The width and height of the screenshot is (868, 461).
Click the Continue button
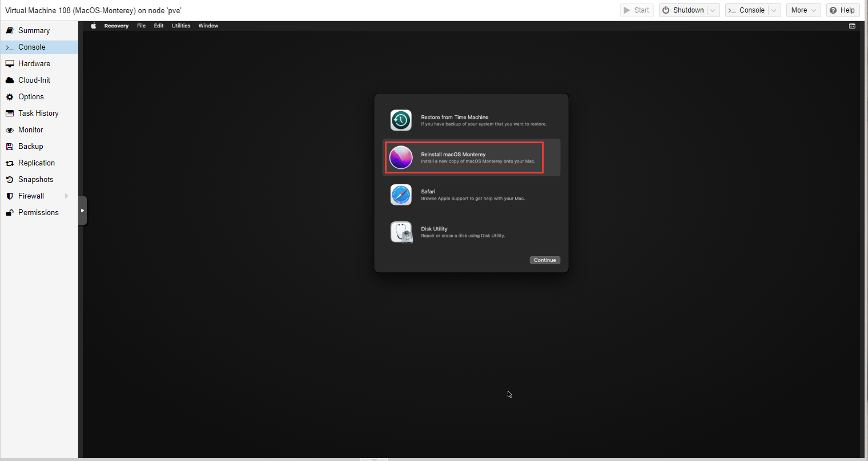click(545, 260)
